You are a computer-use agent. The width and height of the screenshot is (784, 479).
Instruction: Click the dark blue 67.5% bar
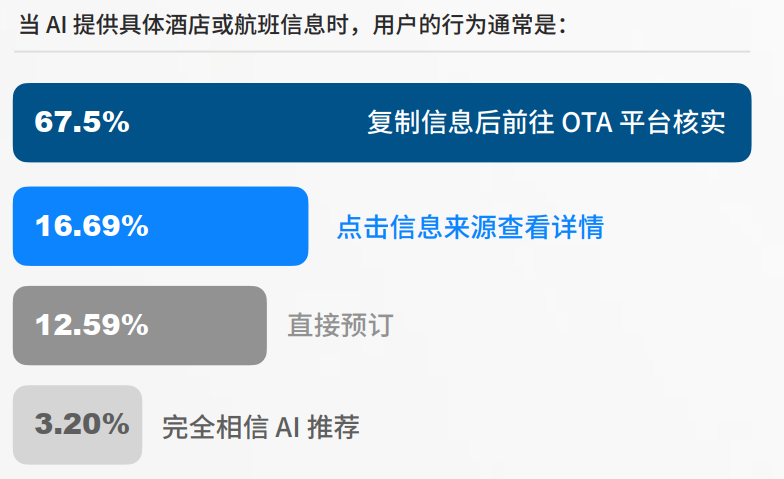pyautogui.click(x=250, y=122)
